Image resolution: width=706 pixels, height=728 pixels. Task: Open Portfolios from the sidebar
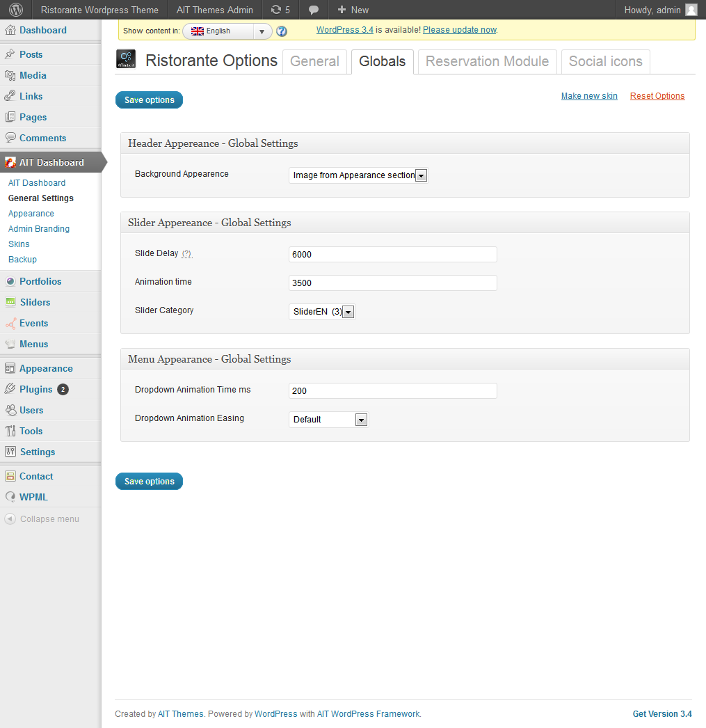click(40, 281)
